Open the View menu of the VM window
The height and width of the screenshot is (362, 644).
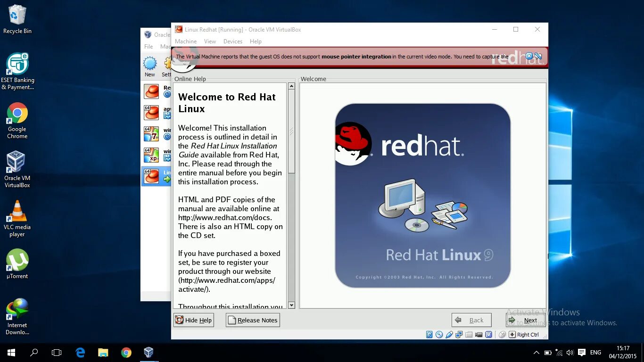tap(210, 41)
